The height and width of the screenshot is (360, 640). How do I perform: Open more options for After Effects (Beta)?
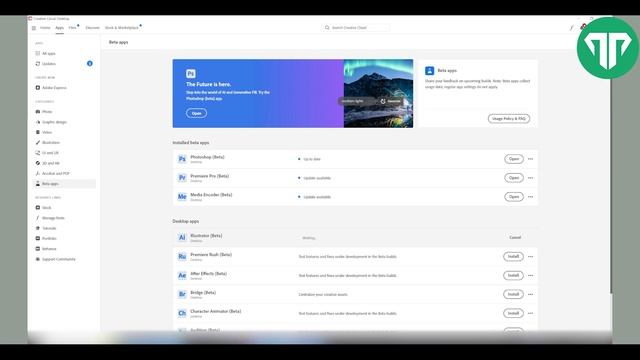tap(530, 276)
